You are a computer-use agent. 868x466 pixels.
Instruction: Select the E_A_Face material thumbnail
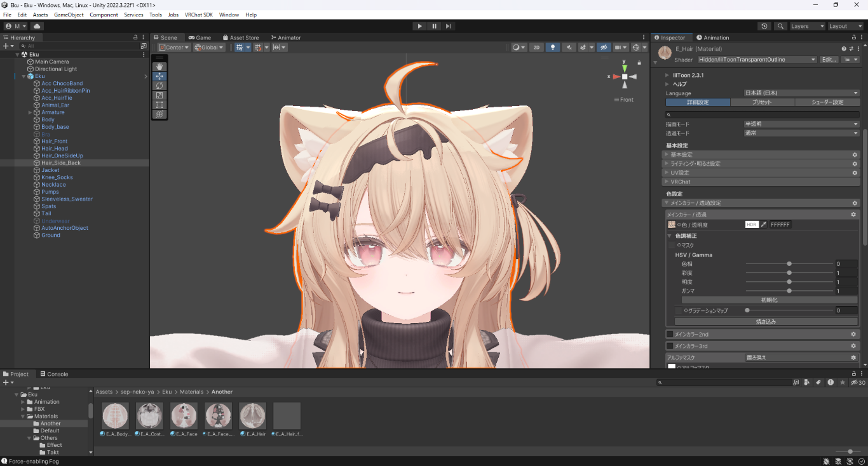tap(183, 416)
